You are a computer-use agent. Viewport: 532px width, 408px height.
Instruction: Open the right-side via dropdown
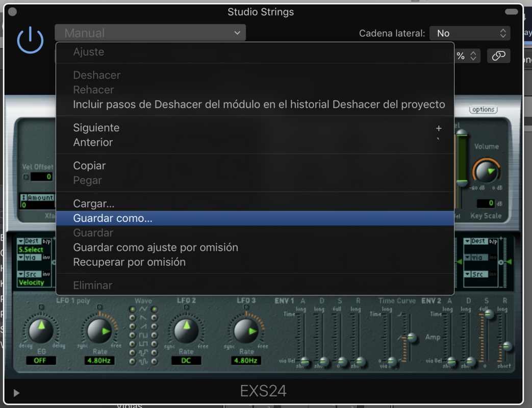click(x=476, y=258)
